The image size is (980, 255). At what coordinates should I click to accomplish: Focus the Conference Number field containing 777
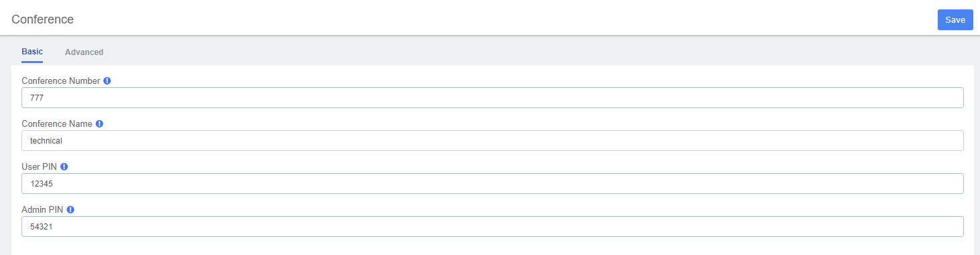[492, 97]
